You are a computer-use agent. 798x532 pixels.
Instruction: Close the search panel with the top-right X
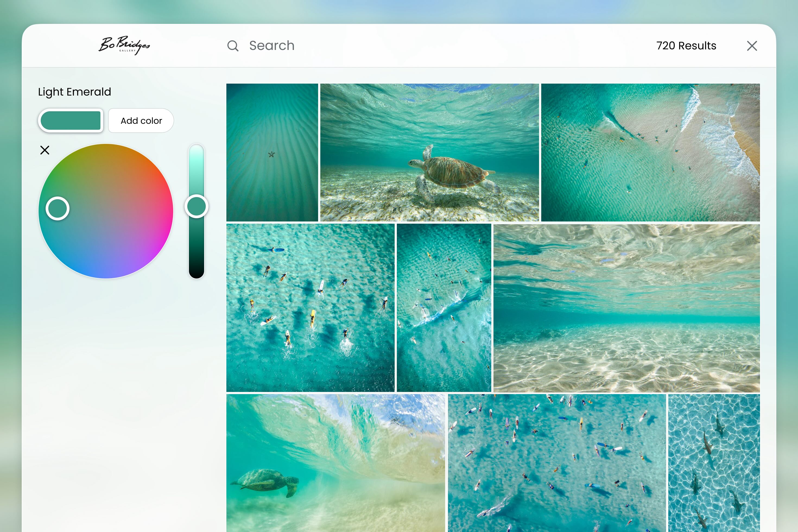tap(752, 46)
